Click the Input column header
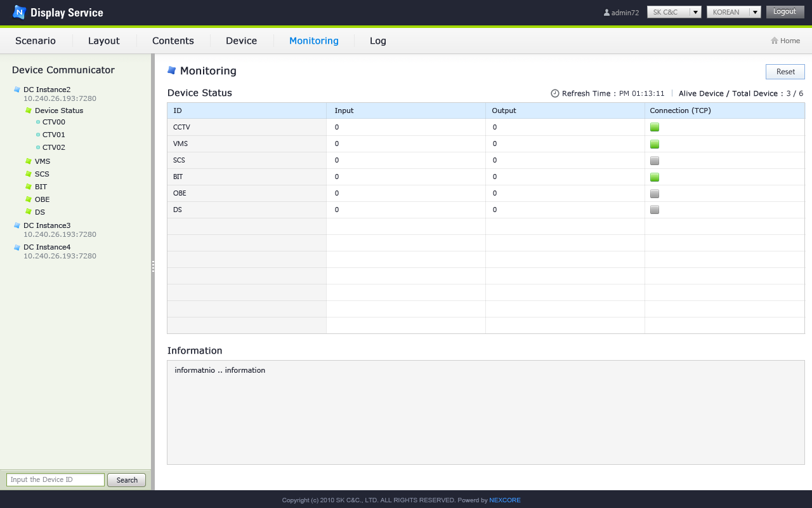 click(x=406, y=110)
